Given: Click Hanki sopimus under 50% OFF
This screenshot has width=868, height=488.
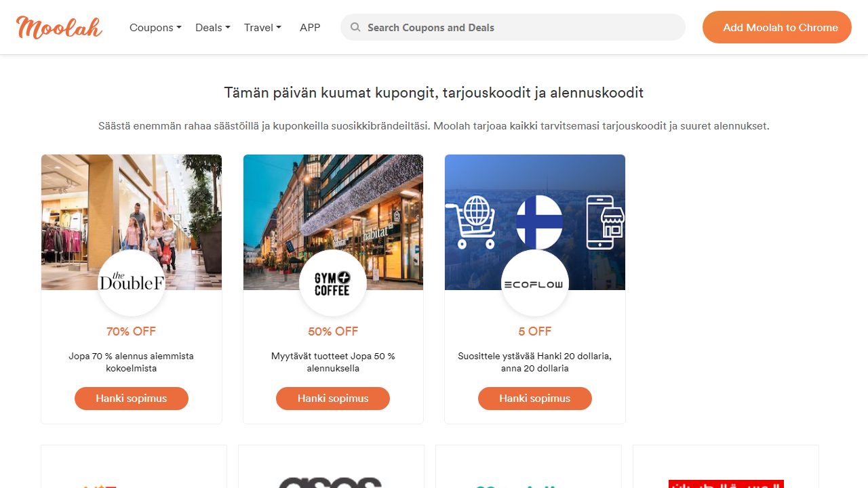Looking at the screenshot, I should pos(333,399).
